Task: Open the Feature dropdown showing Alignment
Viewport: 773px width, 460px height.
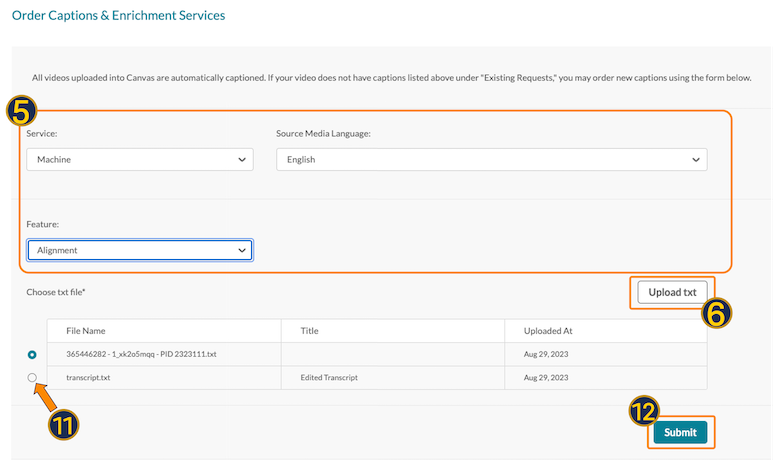Action: (x=140, y=250)
